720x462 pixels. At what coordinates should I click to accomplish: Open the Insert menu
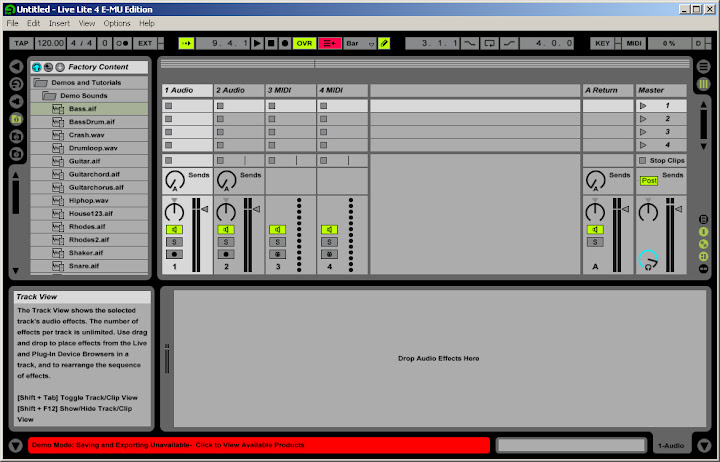59,23
